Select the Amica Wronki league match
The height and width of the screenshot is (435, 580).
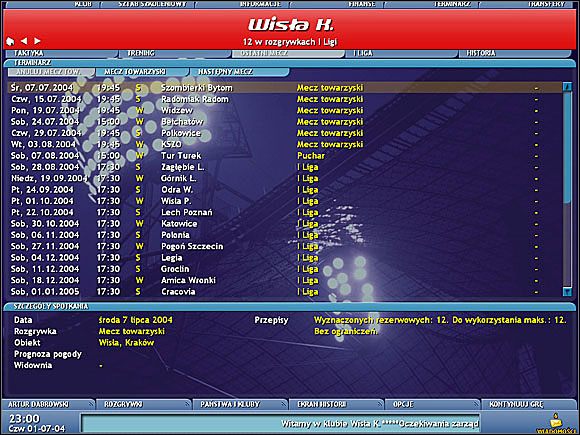285,280
